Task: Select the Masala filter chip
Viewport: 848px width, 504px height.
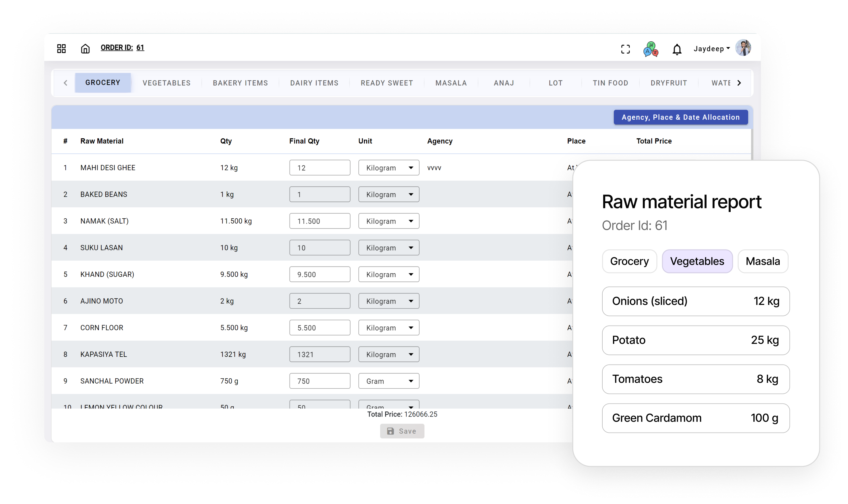Action: (x=762, y=261)
